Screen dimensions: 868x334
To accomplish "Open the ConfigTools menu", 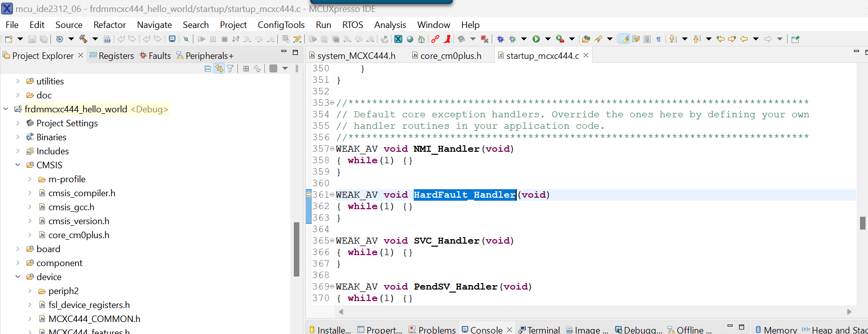I will tap(281, 25).
